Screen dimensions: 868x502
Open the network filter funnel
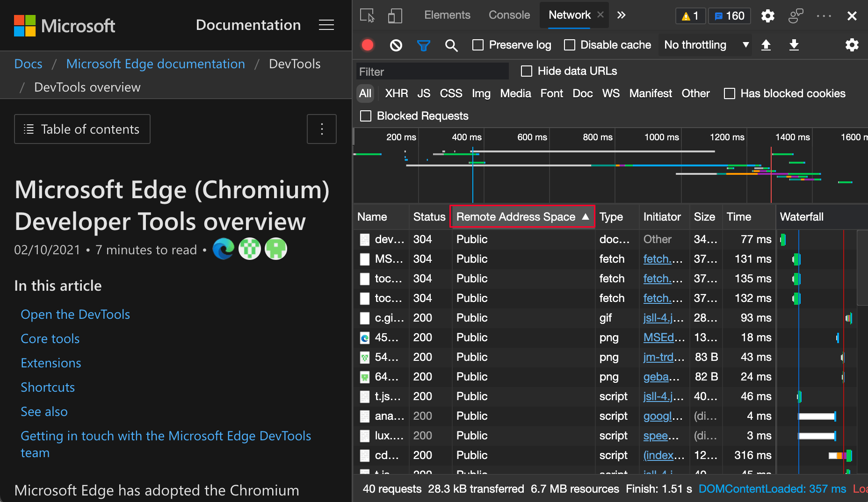(424, 45)
